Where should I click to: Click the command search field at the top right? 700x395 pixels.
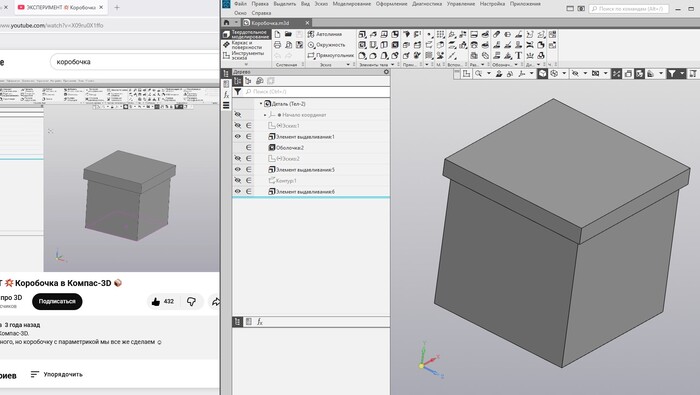(629, 8)
